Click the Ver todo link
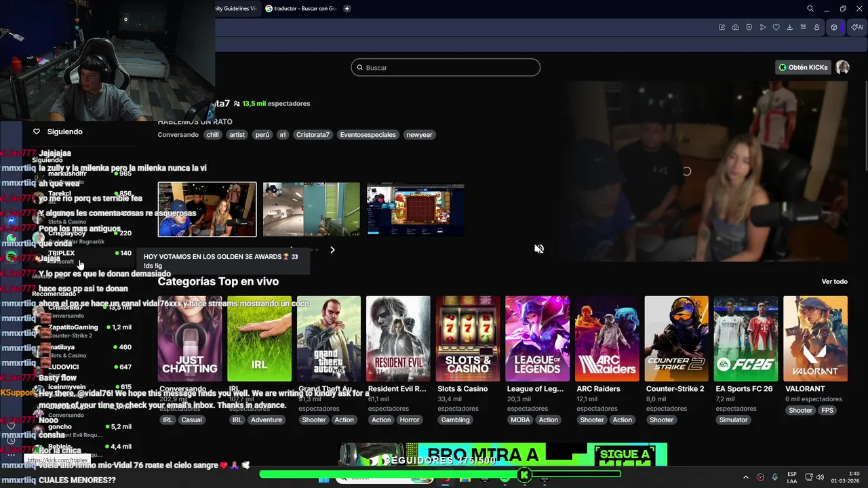The width and height of the screenshot is (868, 488). [x=835, y=282]
